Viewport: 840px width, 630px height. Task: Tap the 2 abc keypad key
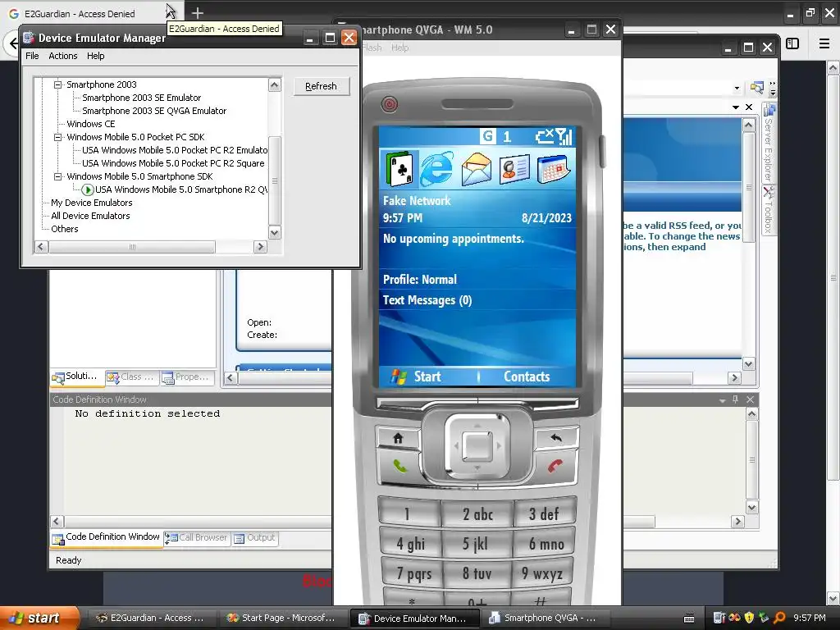pos(477,514)
